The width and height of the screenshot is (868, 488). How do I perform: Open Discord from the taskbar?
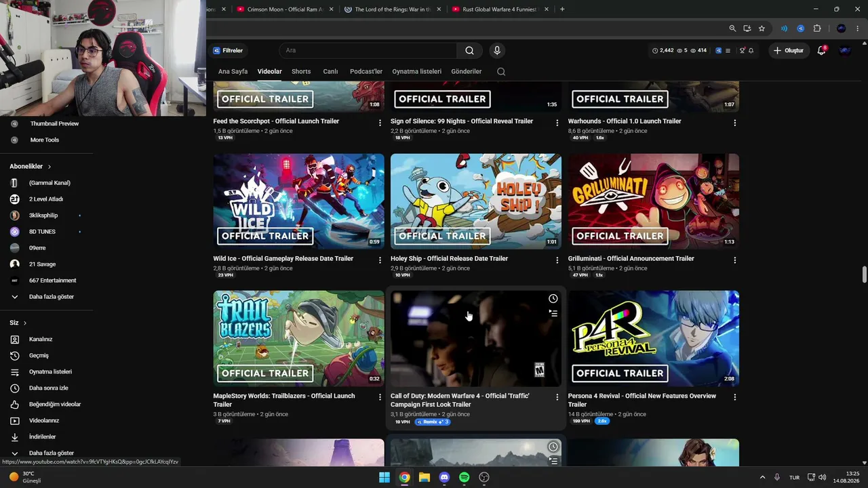(444, 477)
